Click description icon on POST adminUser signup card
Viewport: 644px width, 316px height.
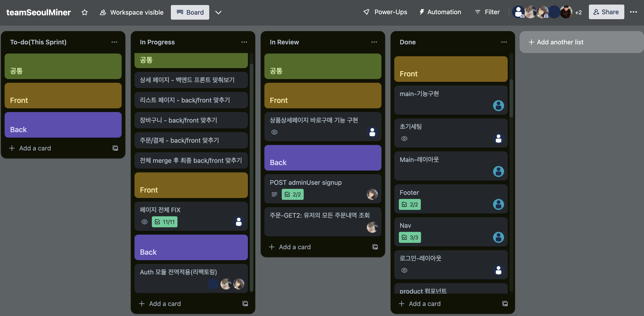[x=274, y=194]
